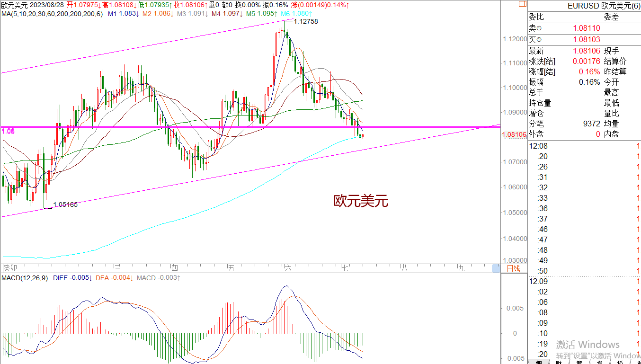Image resolution: width=641 pixels, height=364 pixels.
Task: Click the 最新 price 1.08106 in sidebar
Action: 587,51
